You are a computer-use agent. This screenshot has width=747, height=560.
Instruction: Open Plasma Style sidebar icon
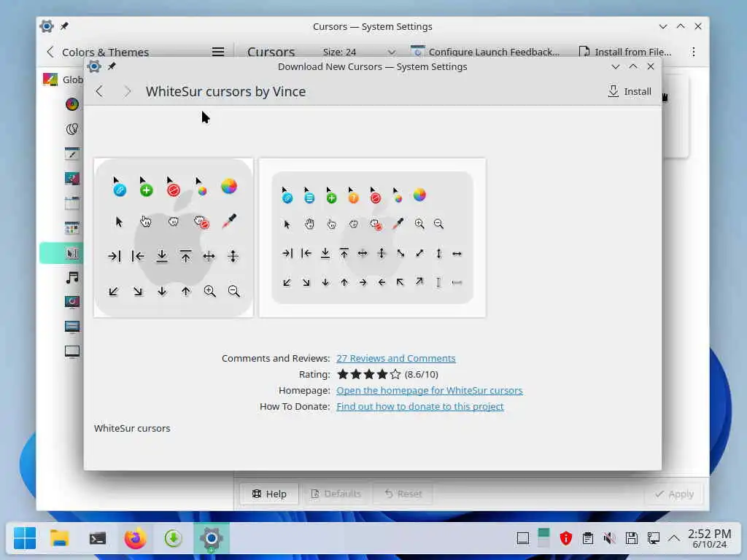(x=72, y=179)
